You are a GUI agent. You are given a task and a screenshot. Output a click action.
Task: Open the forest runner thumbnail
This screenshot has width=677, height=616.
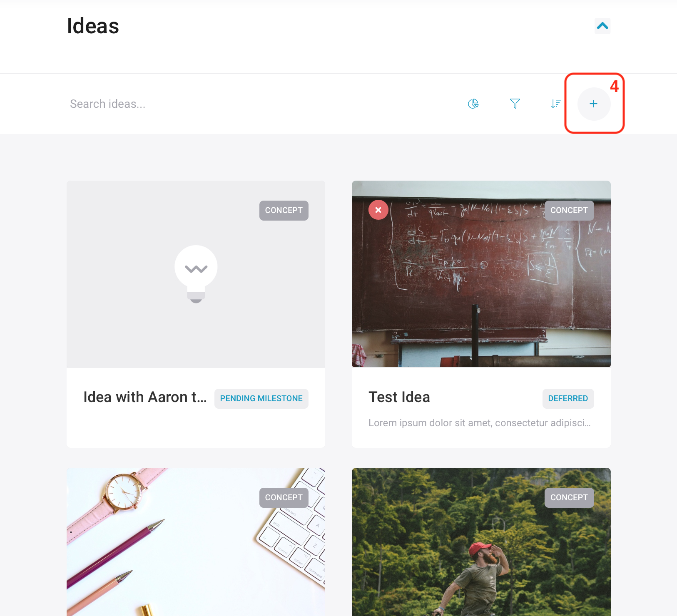[x=481, y=542]
